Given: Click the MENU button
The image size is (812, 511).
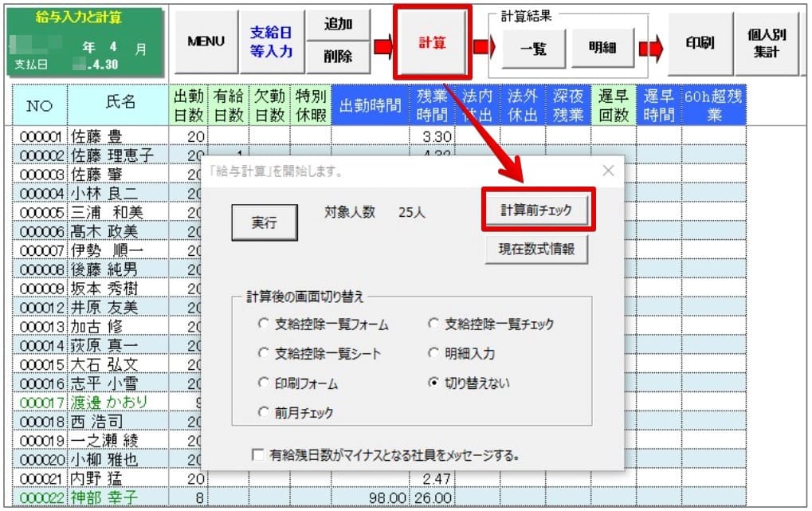Looking at the screenshot, I should click(x=206, y=41).
